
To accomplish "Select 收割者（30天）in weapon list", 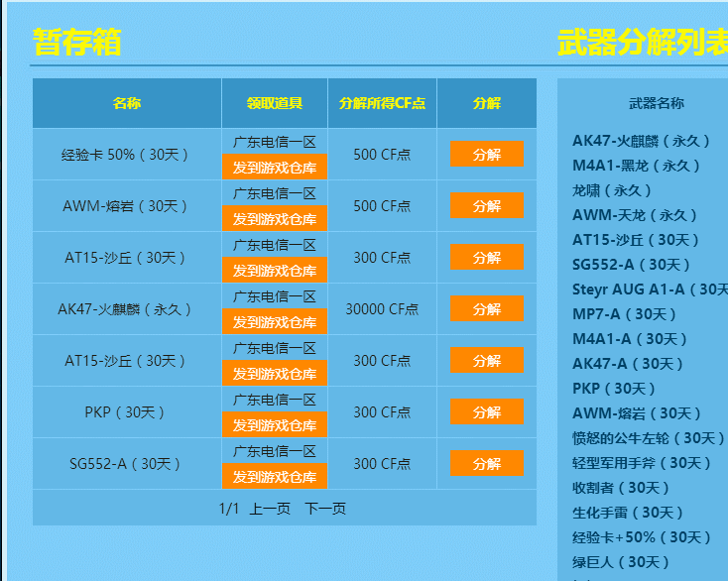I will tap(621, 488).
